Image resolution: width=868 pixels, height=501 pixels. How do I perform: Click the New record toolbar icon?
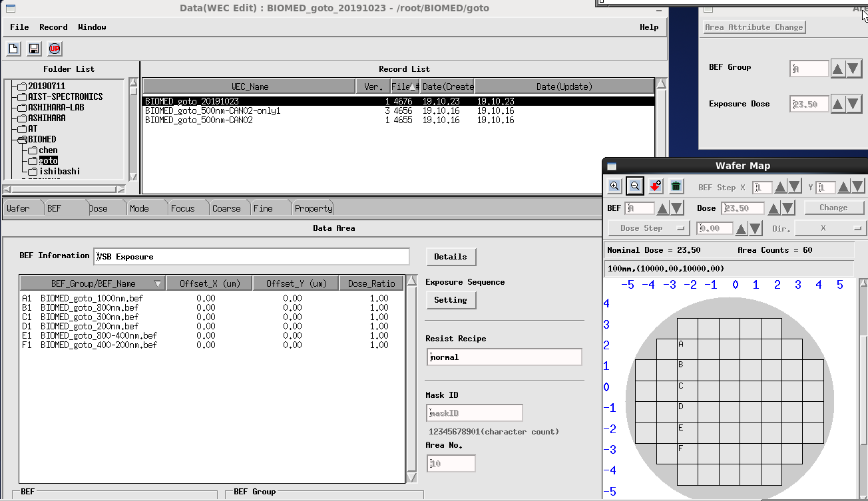13,49
